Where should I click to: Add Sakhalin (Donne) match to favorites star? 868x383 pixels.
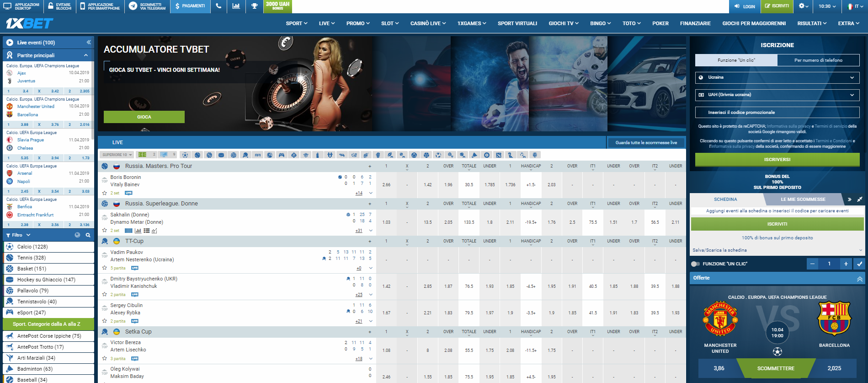click(105, 231)
